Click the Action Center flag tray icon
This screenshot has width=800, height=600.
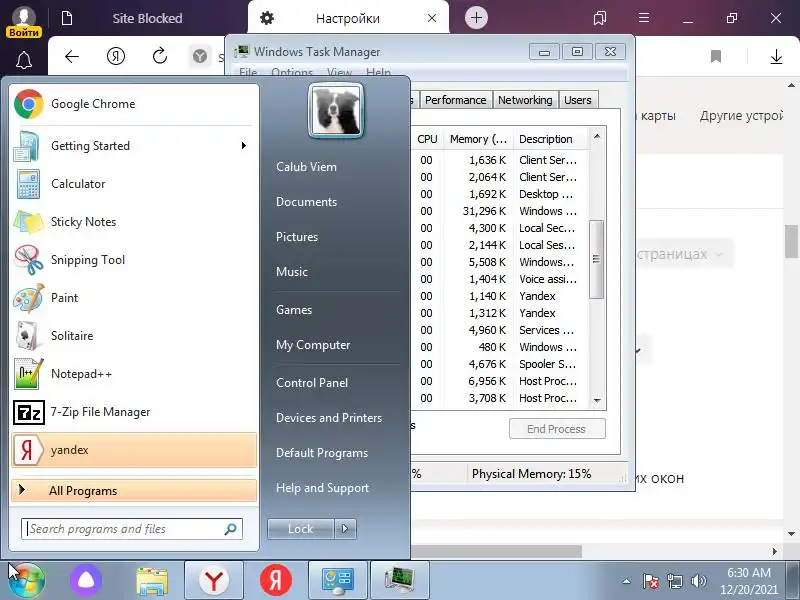tap(651, 581)
